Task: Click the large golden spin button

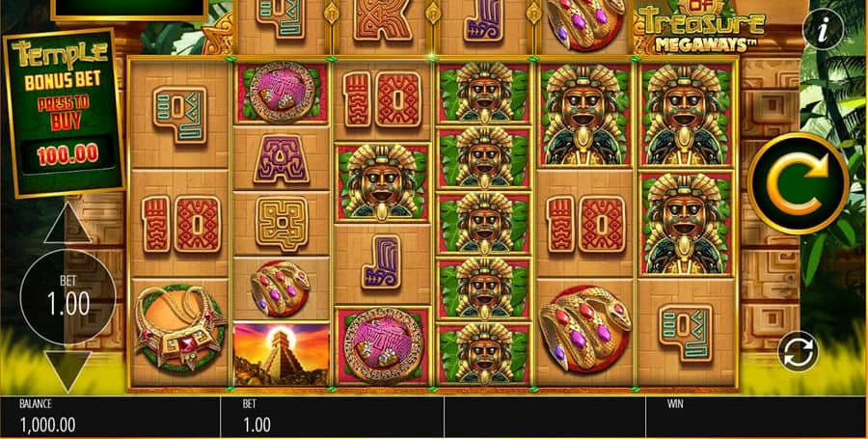Action: (x=798, y=183)
